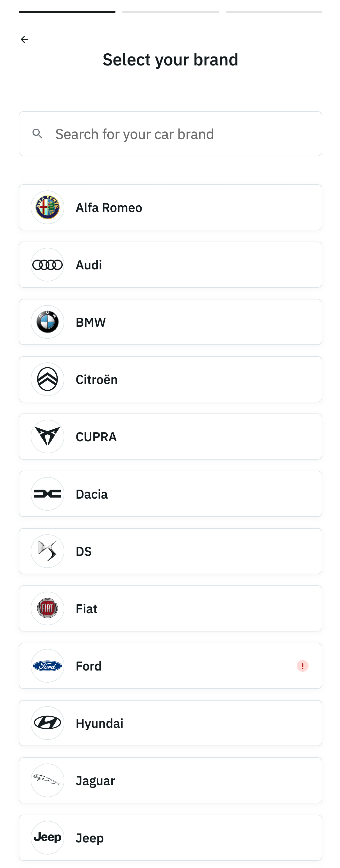The width and height of the screenshot is (340, 868).
Task: Select the Citroën brand row
Action: [x=170, y=380]
